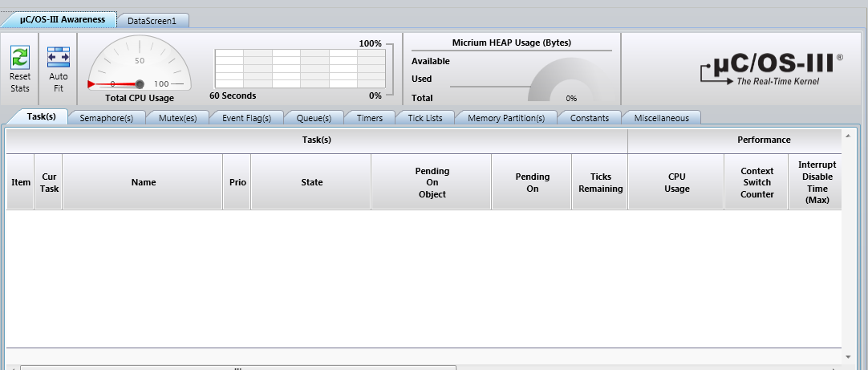Click the Reset Stats icon
Screen dimensions: 868x370
(20, 57)
